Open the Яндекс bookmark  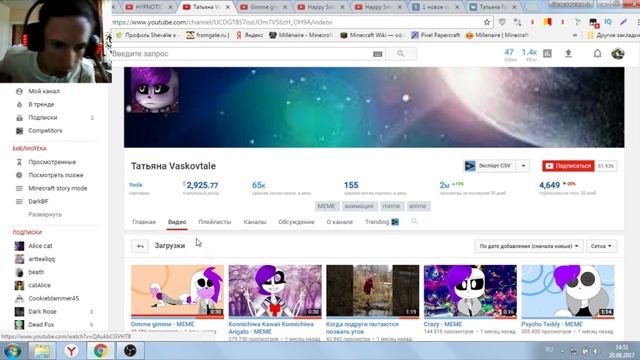click(x=249, y=35)
